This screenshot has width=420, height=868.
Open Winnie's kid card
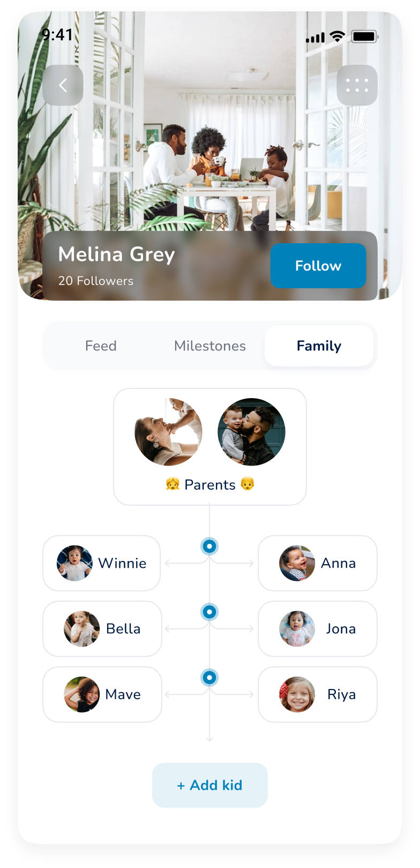coord(102,563)
